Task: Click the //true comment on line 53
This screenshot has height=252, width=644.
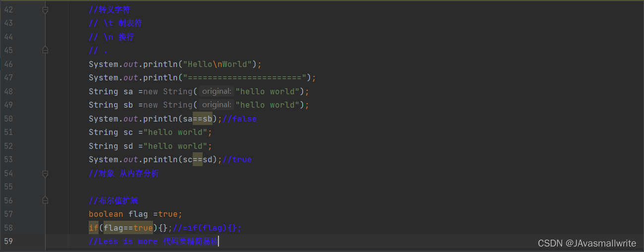Action: pyautogui.click(x=237, y=159)
